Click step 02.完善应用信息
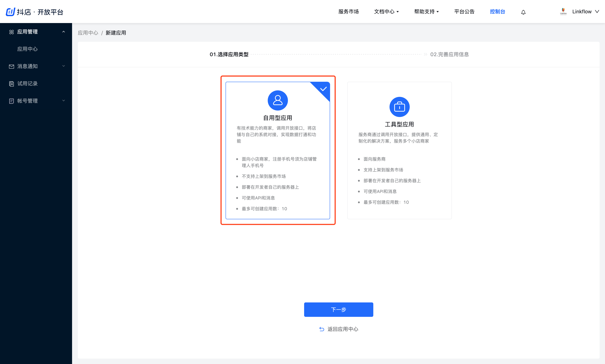Image resolution: width=605 pixels, height=364 pixels. coord(449,54)
